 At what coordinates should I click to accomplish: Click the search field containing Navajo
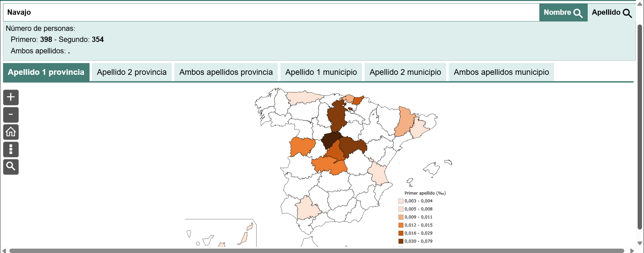point(271,12)
